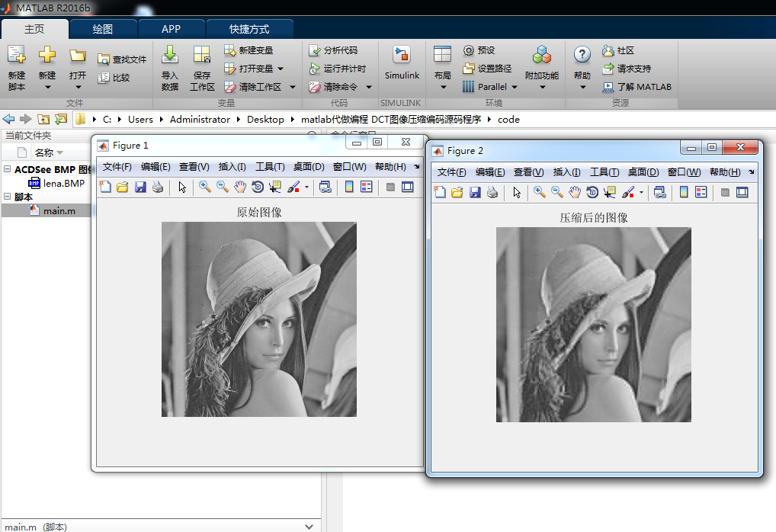Select Brush tool in Figure 1
The image size is (776, 532).
coord(293,187)
